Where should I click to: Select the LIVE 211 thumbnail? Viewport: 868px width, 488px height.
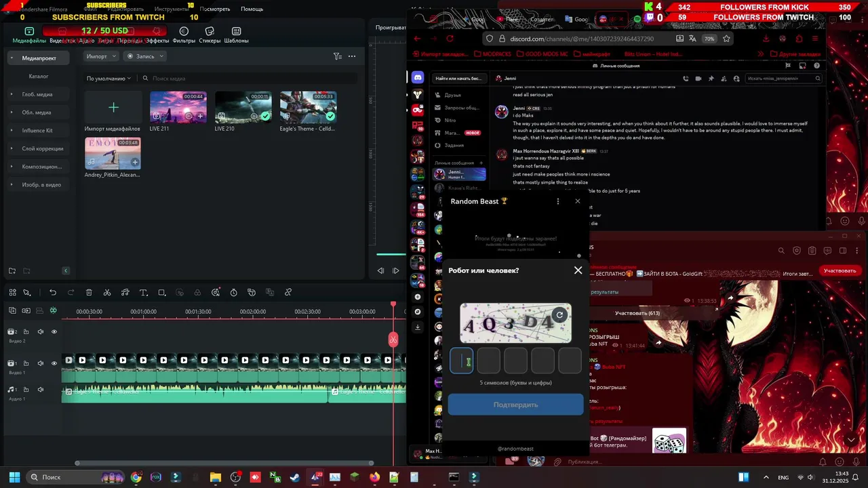click(x=178, y=107)
